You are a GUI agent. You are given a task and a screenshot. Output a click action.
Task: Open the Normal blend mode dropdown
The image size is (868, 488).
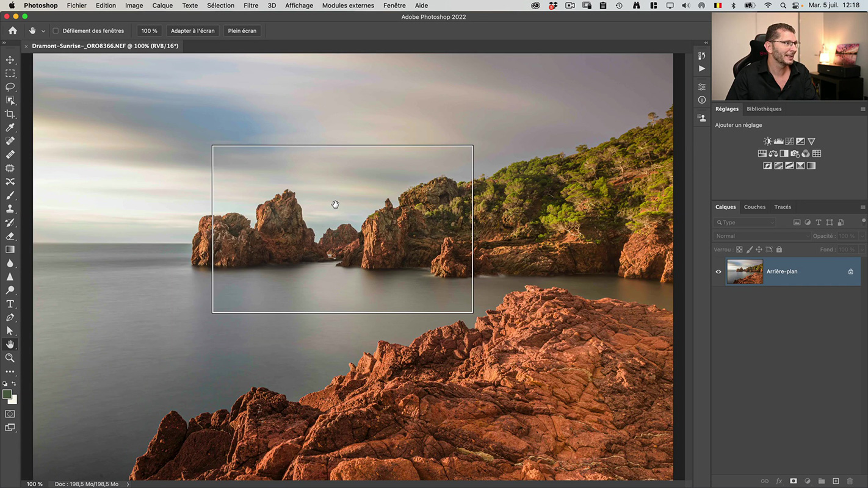tap(762, 236)
